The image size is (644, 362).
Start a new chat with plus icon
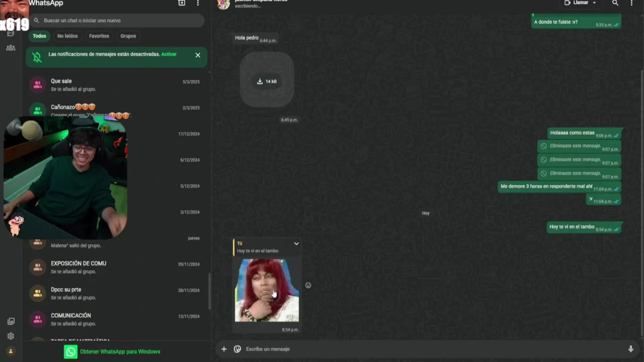(x=182, y=3)
